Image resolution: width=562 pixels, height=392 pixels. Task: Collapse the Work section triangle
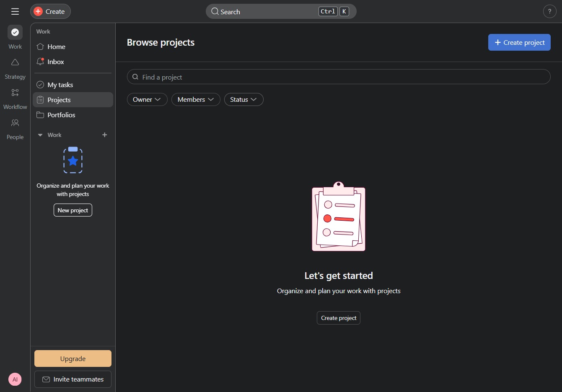(x=40, y=135)
